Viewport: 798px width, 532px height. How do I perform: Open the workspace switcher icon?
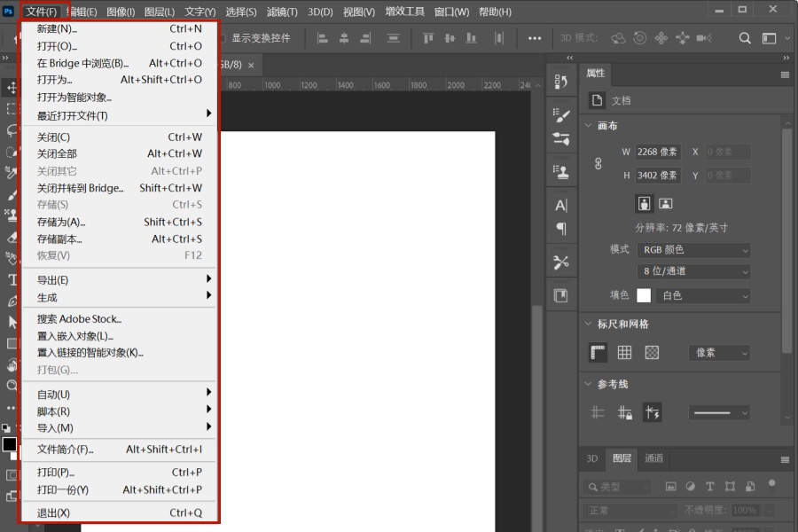(769, 38)
